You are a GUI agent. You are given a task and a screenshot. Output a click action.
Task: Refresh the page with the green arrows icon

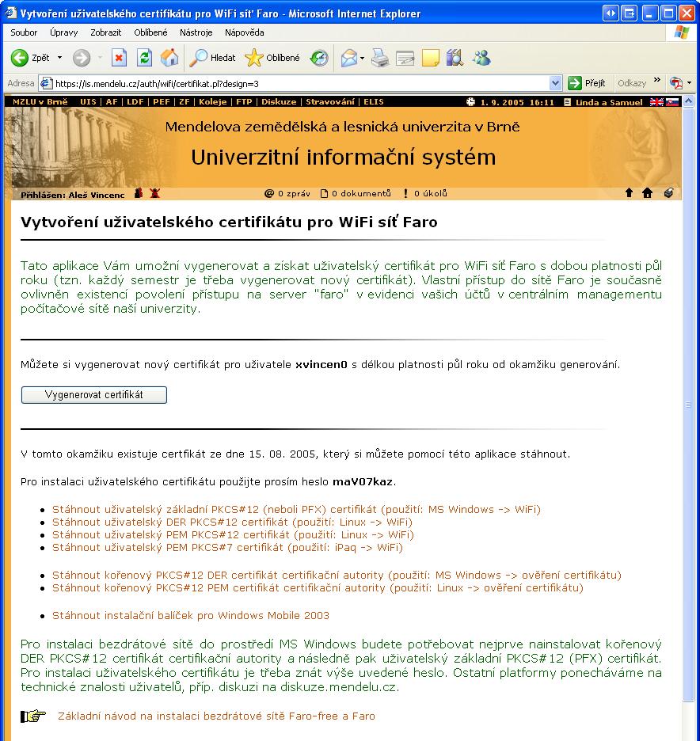[144, 58]
